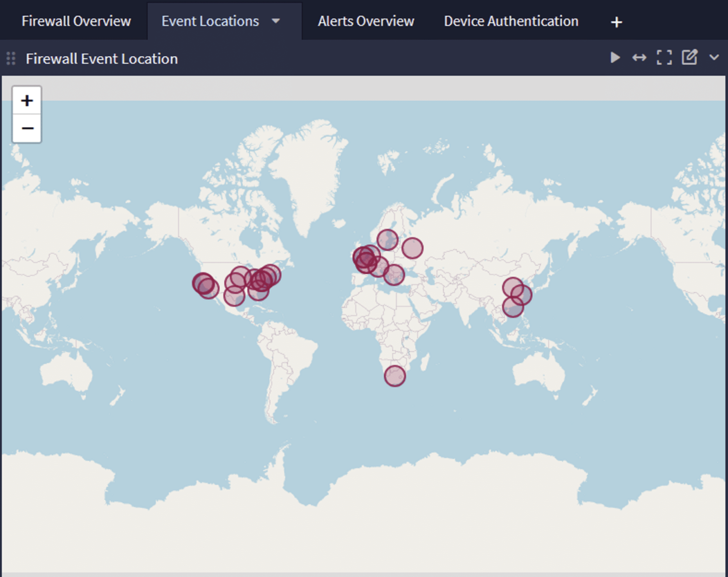Click the event marker near eastern Europe
The width and height of the screenshot is (728, 577).
click(412, 248)
